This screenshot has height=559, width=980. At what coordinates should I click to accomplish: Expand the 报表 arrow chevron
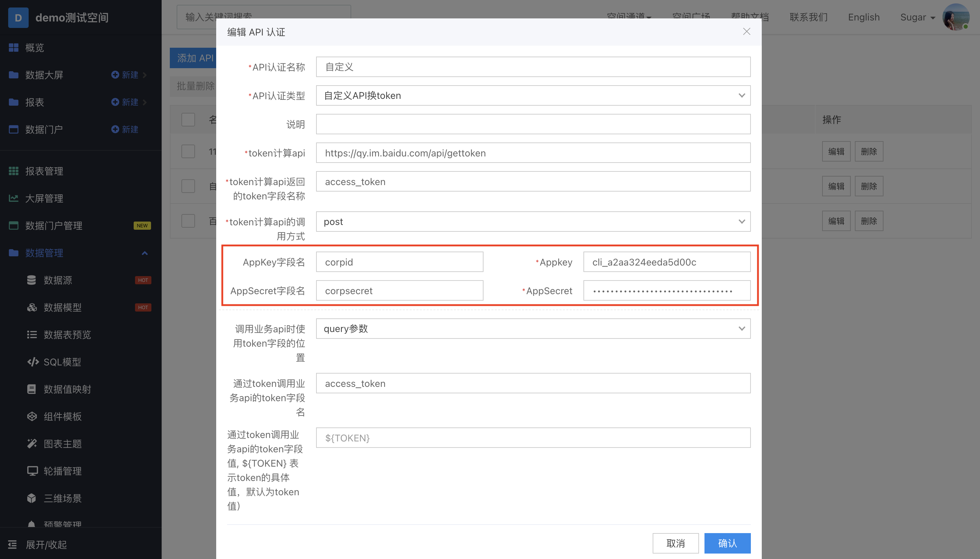[x=145, y=102]
